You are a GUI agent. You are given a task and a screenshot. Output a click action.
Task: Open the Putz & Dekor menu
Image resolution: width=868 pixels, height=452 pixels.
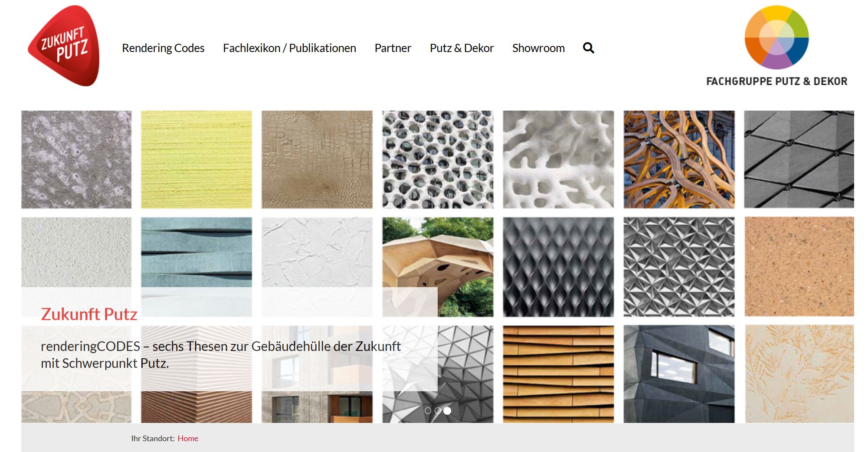coord(462,48)
